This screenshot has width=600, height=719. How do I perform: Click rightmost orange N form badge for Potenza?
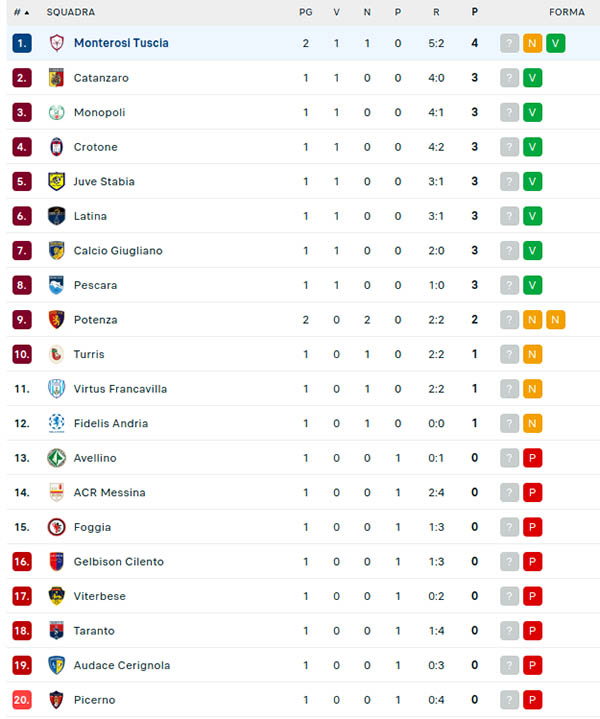[x=556, y=320]
